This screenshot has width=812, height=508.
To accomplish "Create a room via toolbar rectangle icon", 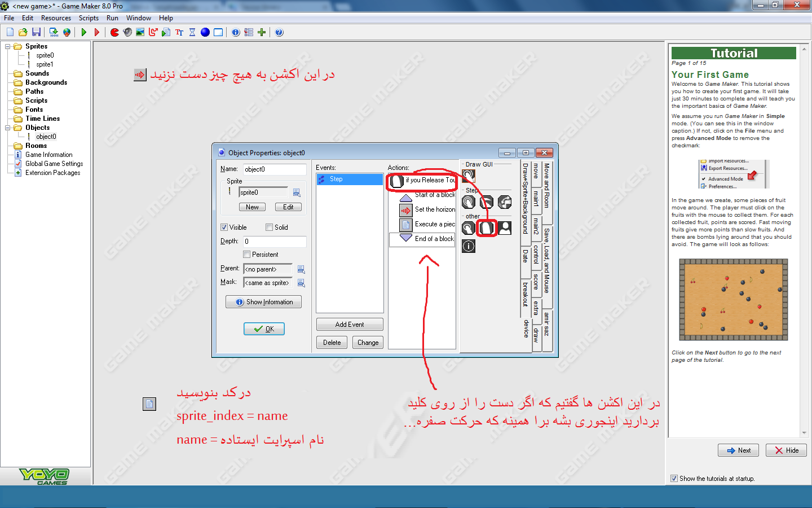I will (x=218, y=32).
